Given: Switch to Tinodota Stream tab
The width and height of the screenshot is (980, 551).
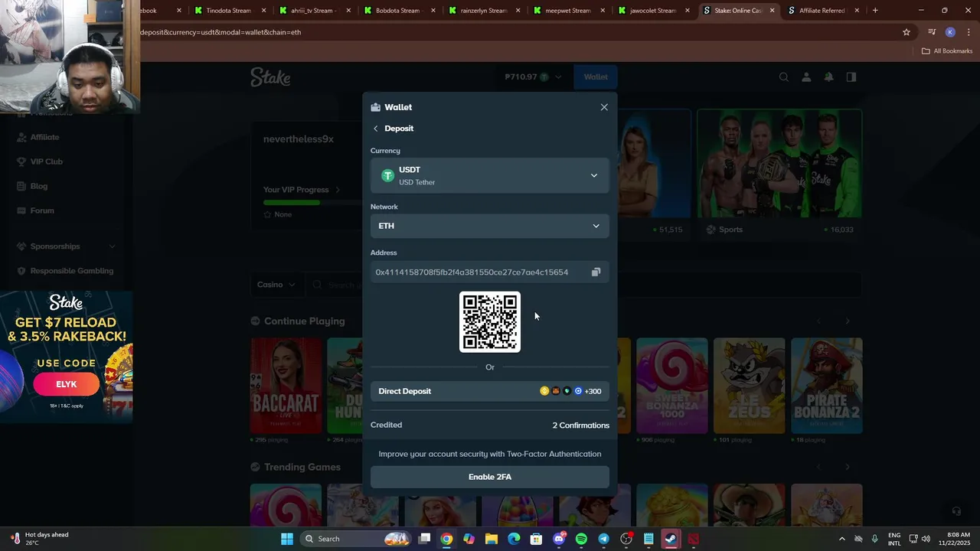Looking at the screenshot, I should [x=228, y=11].
